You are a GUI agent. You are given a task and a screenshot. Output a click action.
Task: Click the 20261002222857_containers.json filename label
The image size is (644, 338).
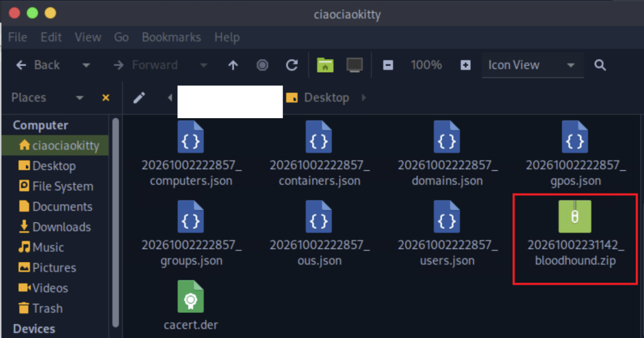point(319,173)
